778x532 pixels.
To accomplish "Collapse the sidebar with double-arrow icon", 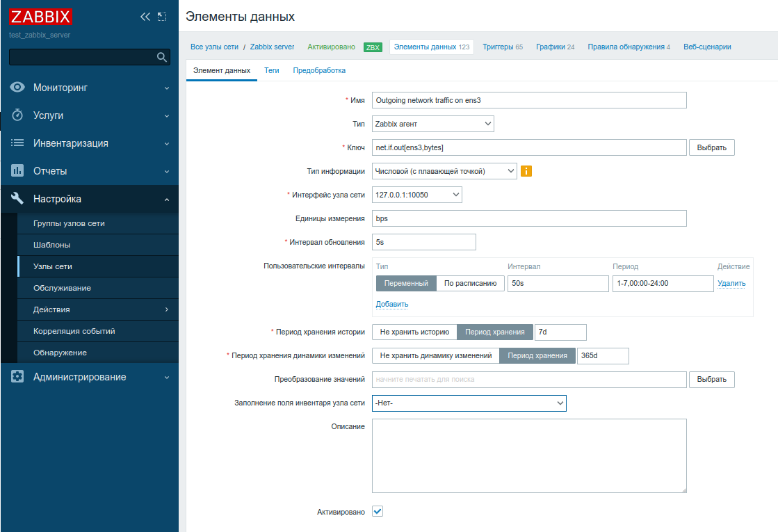I will tap(145, 17).
